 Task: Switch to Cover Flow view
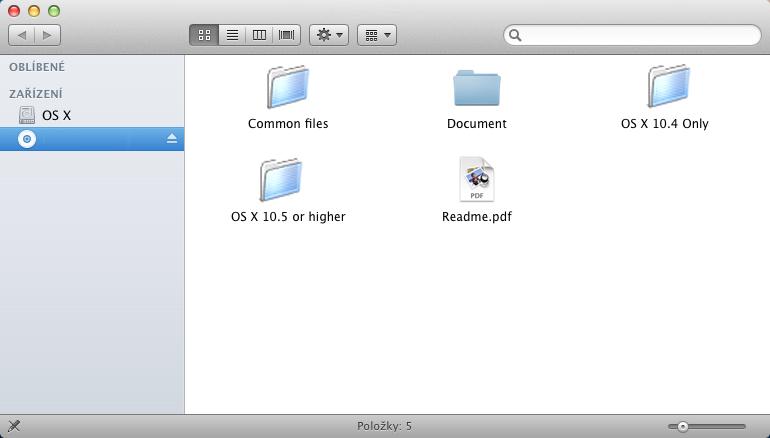pyautogui.click(x=286, y=35)
